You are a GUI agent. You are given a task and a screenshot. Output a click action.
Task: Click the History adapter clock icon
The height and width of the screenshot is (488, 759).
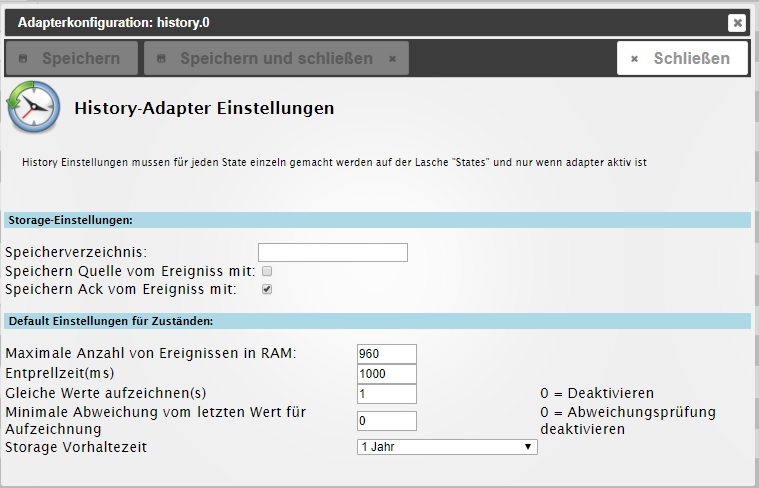[x=33, y=107]
